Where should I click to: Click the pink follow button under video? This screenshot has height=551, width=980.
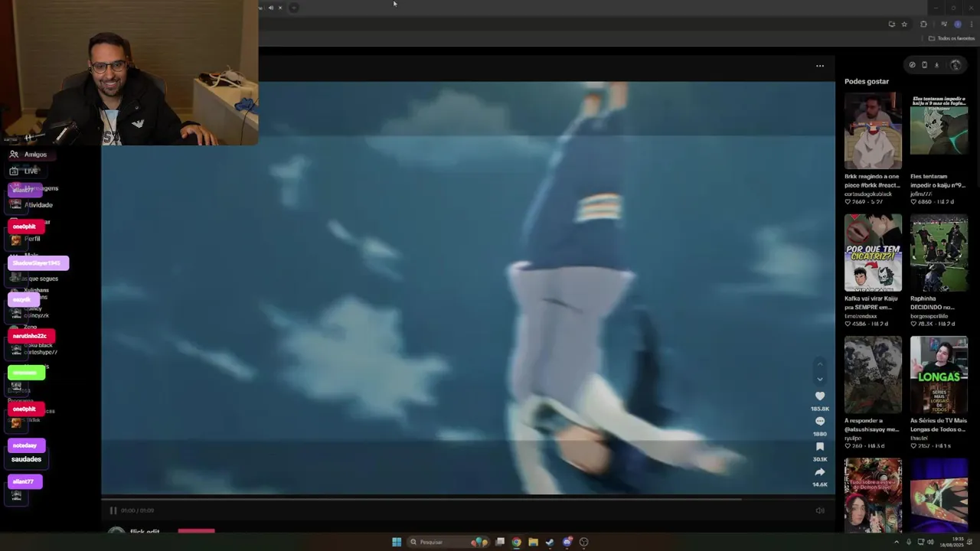click(x=197, y=530)
